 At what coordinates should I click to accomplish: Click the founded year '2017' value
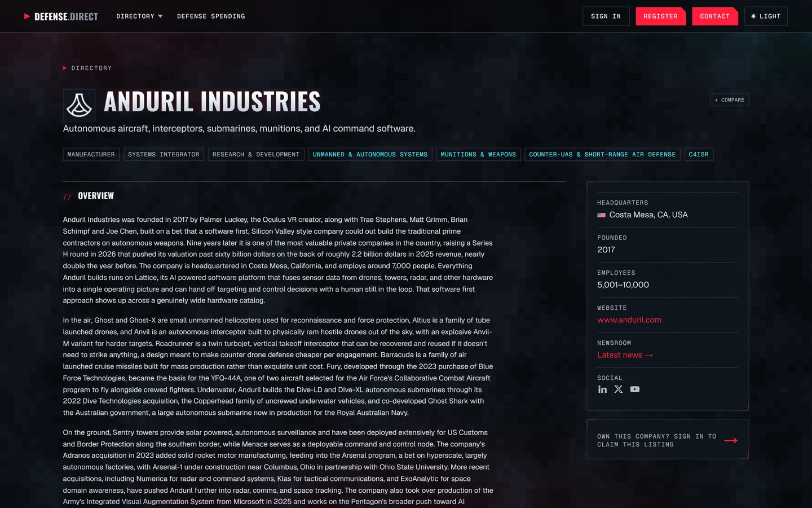tap(606, 250)
